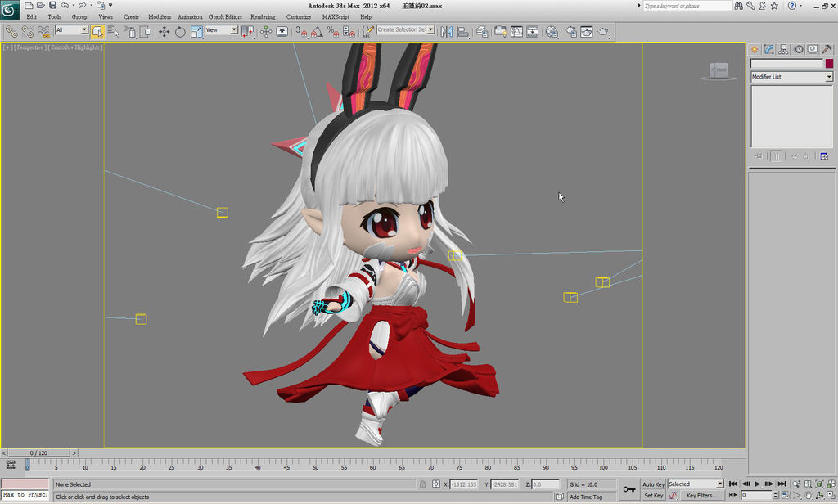Open the Material Editor
Image resolution: width=838 pixels, height=504 pixels.
click(552, 32)
